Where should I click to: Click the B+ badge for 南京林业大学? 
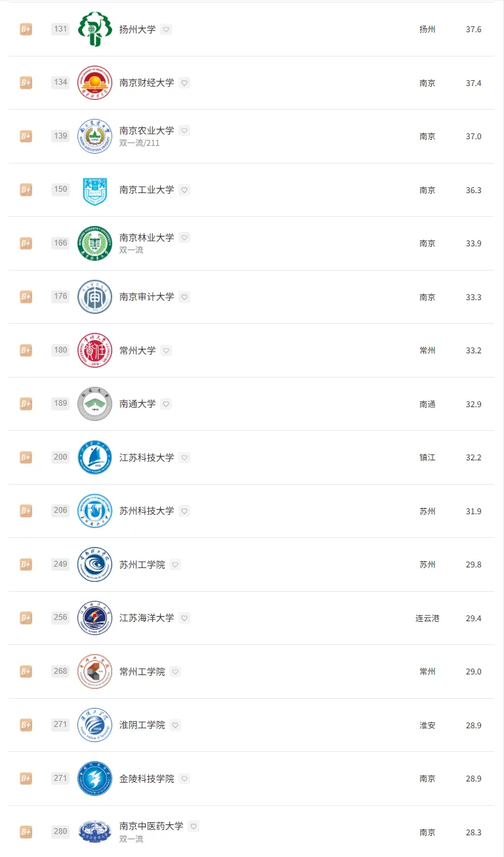pyautogui.click(x=26, y=244)
